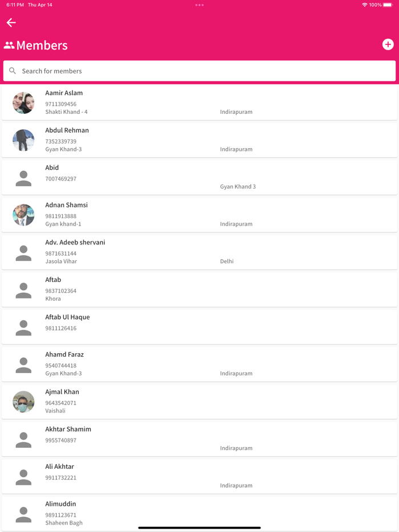399x532 pixels.
Task: Select the Akhtar Shamim member name
Action: click(68, 429)
